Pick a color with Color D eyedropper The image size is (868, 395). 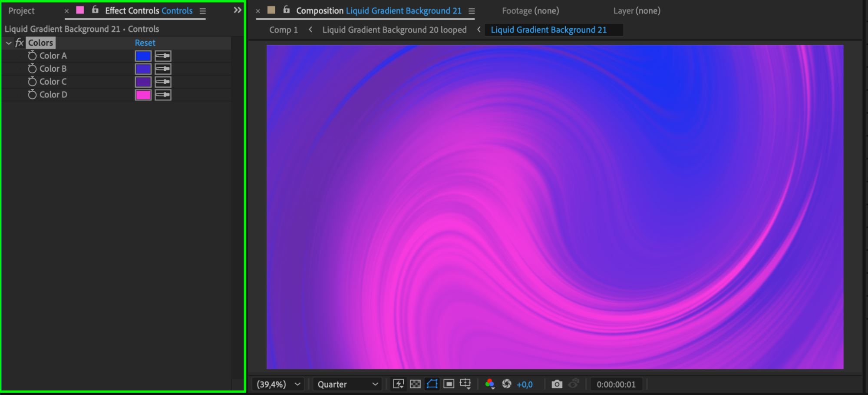click(x=163, y=95)
